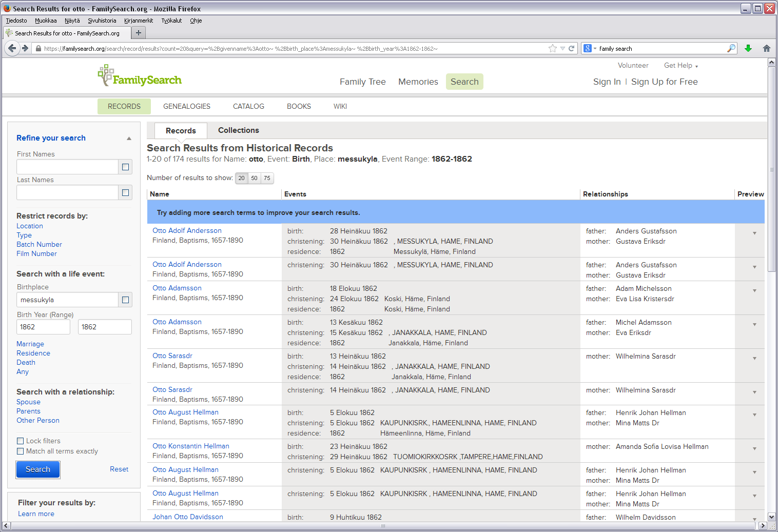
Task: Open the Family Tree link
Action: coord(363,82)
